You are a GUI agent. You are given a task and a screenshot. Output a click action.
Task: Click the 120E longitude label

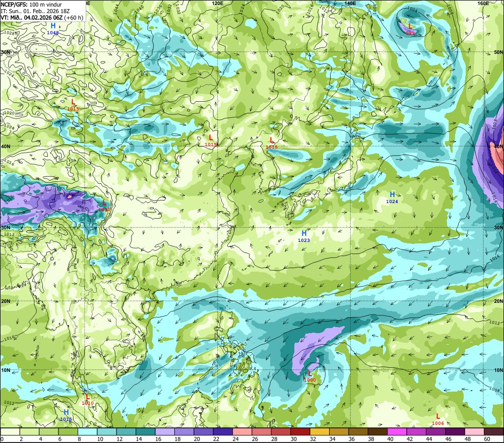coord(218,3)
